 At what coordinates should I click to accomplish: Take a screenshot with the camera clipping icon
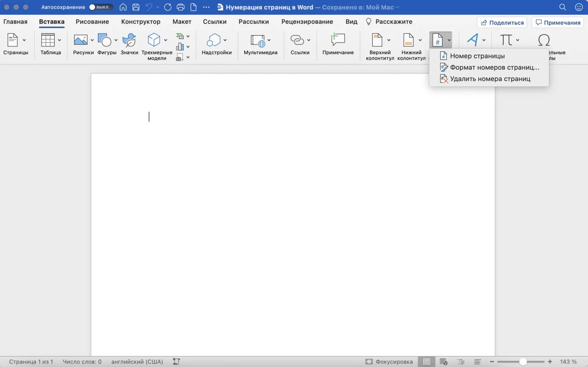pyautogui.click(x=180, y=57)
